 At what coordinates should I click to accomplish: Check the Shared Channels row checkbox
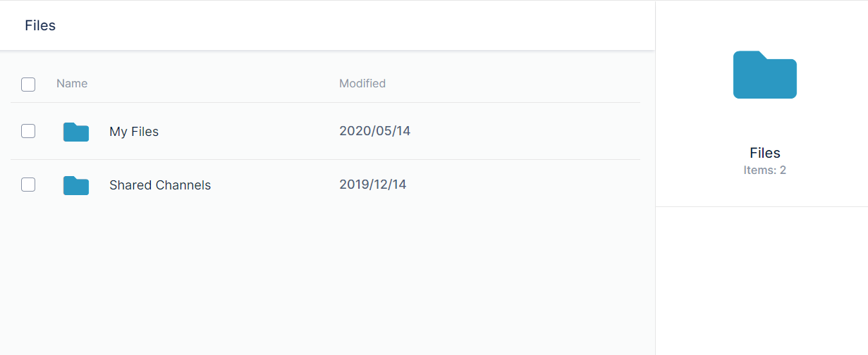point(28,185)
